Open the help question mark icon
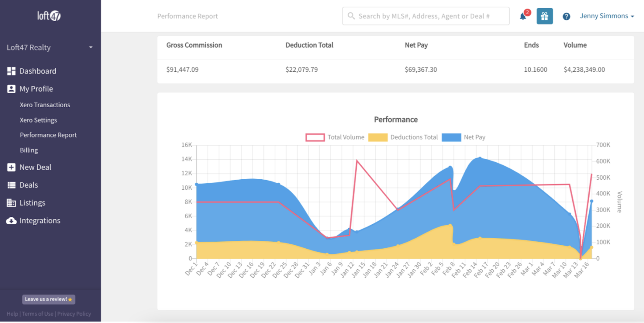Image resolution: width=644 pixels, height=323 pixels. (x=566, y=16)
